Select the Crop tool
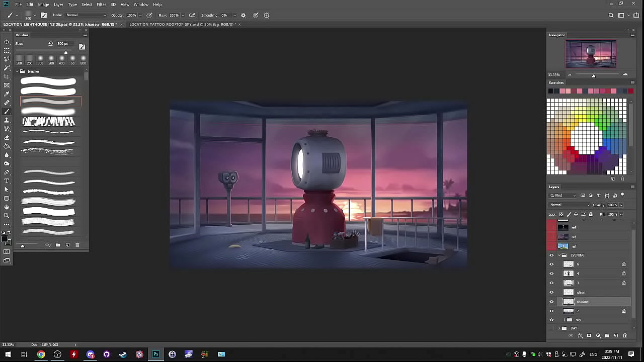 tap(7, 76)
